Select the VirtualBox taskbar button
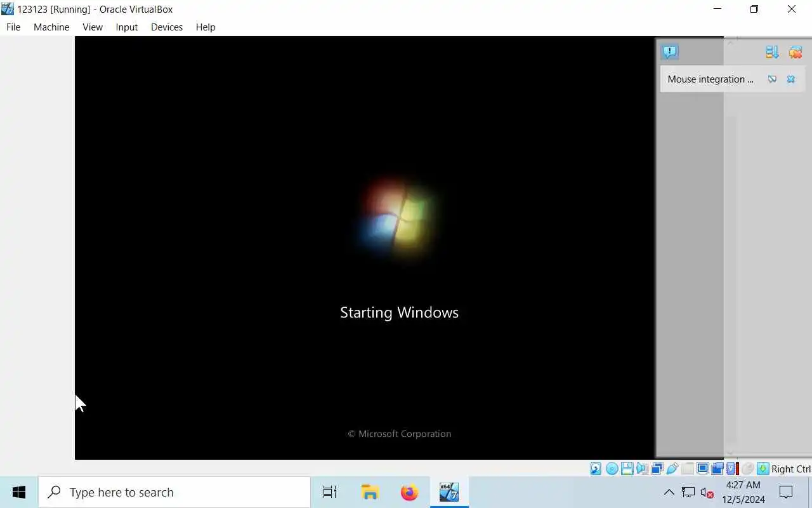 point(449,492)
